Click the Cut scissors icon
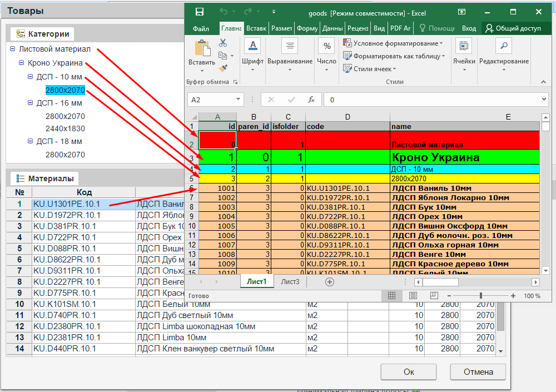 pyautogui.click(x=223, y=43)
